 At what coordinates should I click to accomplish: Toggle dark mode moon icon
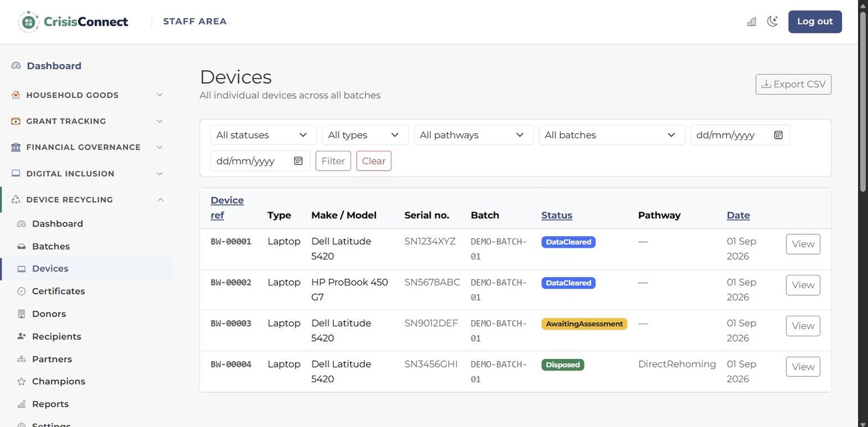(773, 21)
